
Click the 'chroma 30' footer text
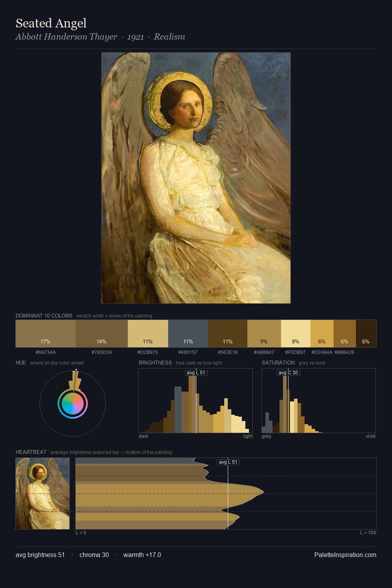coord(94,555)
